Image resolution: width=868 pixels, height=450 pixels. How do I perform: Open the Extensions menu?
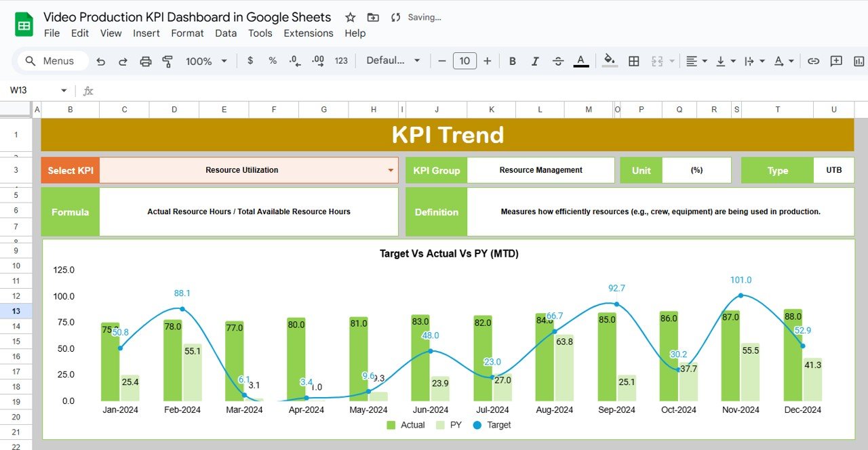309,33
